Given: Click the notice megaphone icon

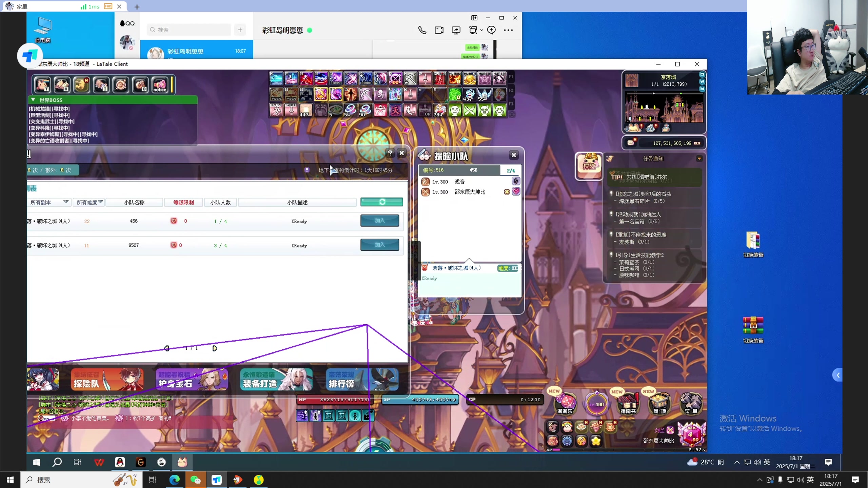Looking at the screenshot, I should pos(160,85).
